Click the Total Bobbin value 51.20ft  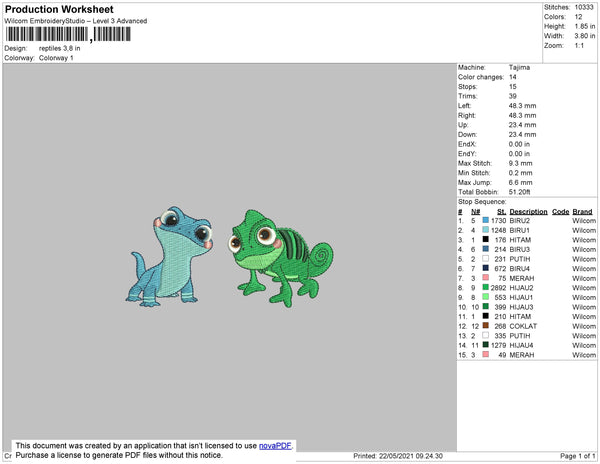[519, 192]
